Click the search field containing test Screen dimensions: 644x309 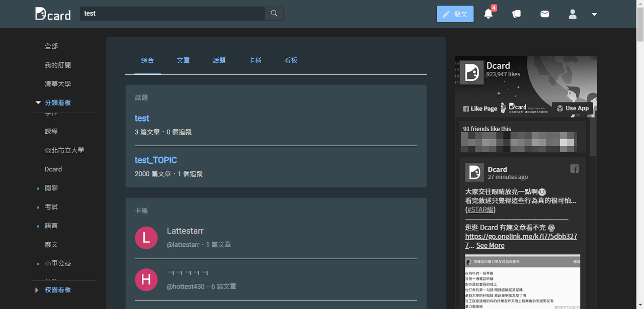[x=172, y=14]
